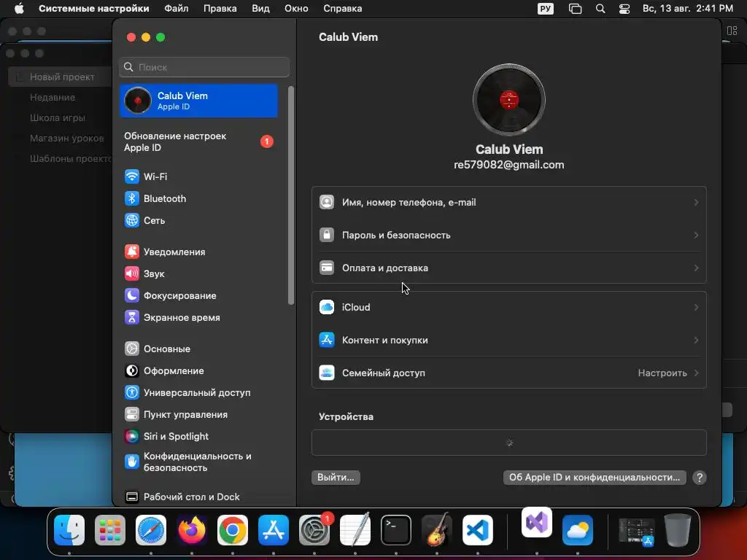Select Магазин уроков in background window

[66, 139]
